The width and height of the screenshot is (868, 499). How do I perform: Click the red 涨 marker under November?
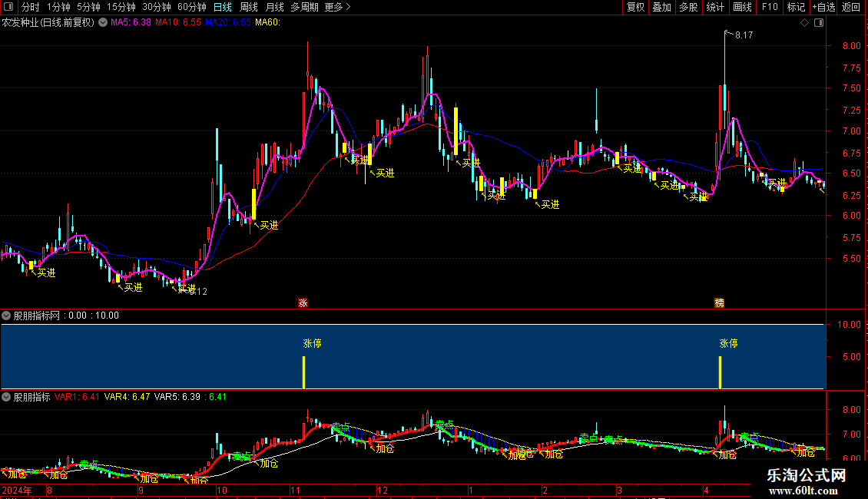pyautogui.click(x=303, y=303)
